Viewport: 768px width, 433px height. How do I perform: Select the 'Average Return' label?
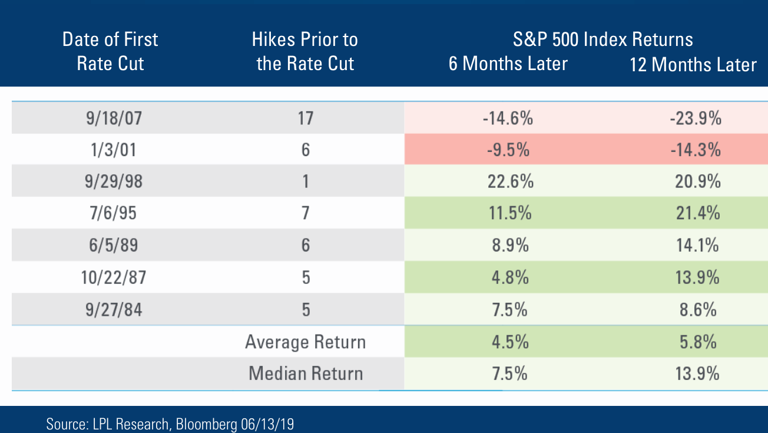tap(305, 341)
